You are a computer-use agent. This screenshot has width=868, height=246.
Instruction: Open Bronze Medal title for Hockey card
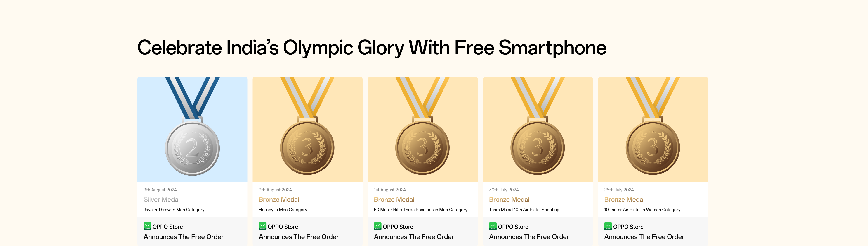[279, 199]
